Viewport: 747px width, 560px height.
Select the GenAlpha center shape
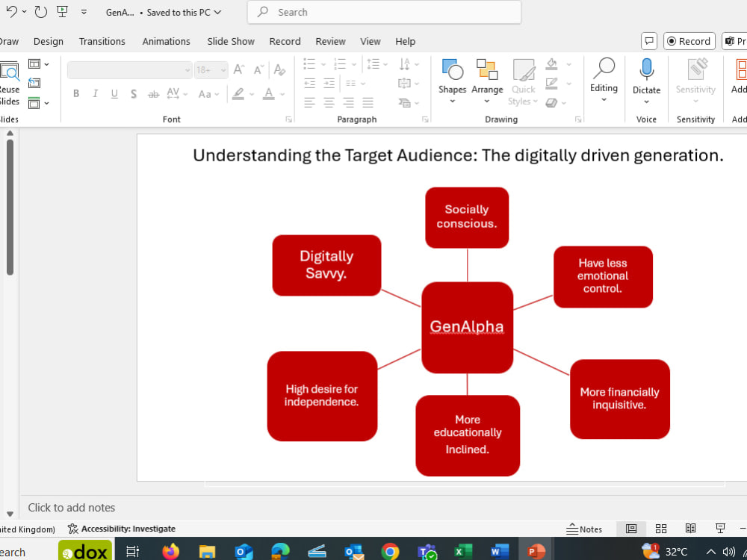point(467,327)
